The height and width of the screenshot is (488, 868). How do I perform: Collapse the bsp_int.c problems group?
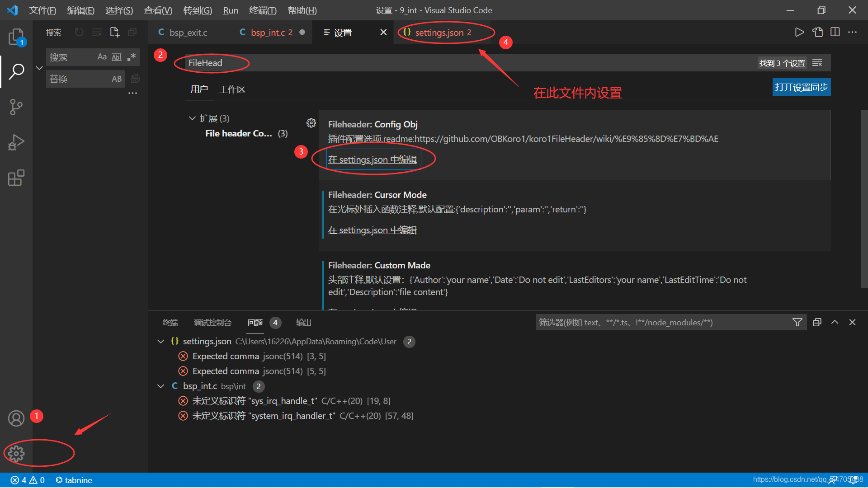[x=160, y=386]
